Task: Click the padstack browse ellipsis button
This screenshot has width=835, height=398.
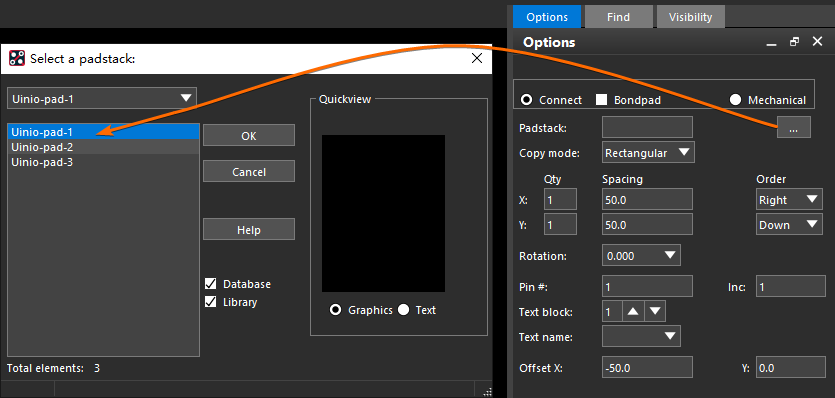Action: (x=793, y=128)
